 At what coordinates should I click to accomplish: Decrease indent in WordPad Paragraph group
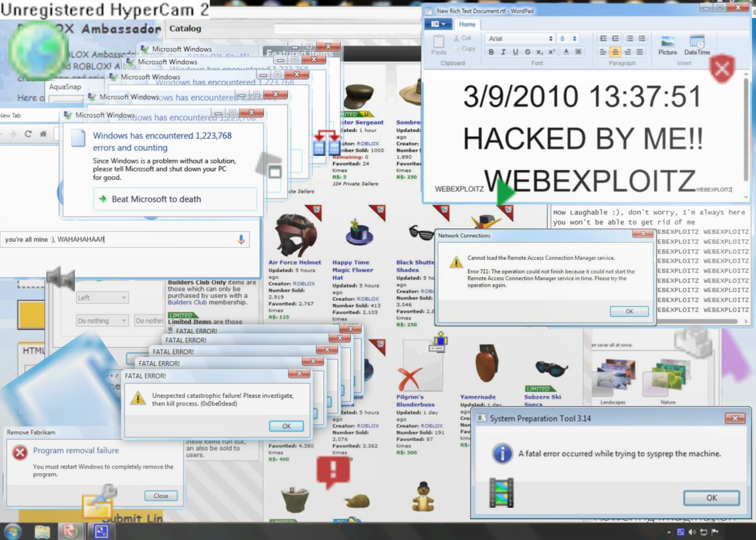tap(603, 38)
